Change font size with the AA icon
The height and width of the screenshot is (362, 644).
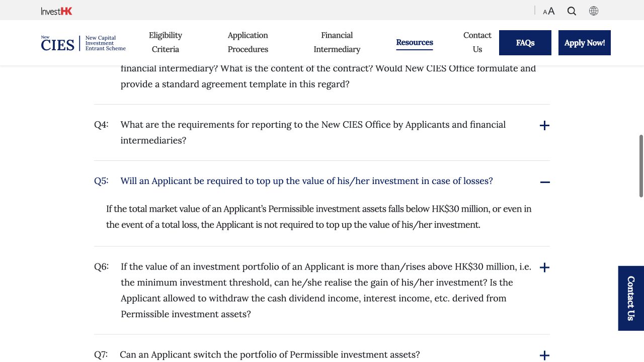(549, 11)
